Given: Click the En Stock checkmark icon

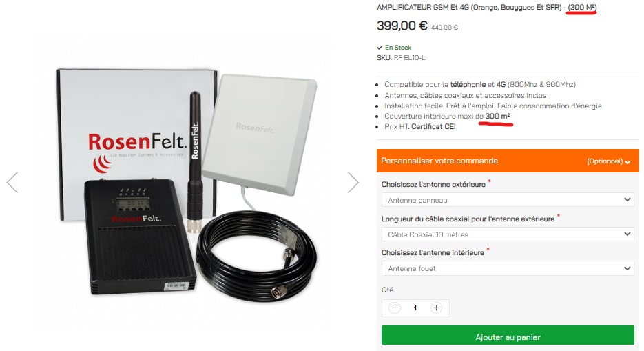Looking at the screenshot, I should 380,48.
